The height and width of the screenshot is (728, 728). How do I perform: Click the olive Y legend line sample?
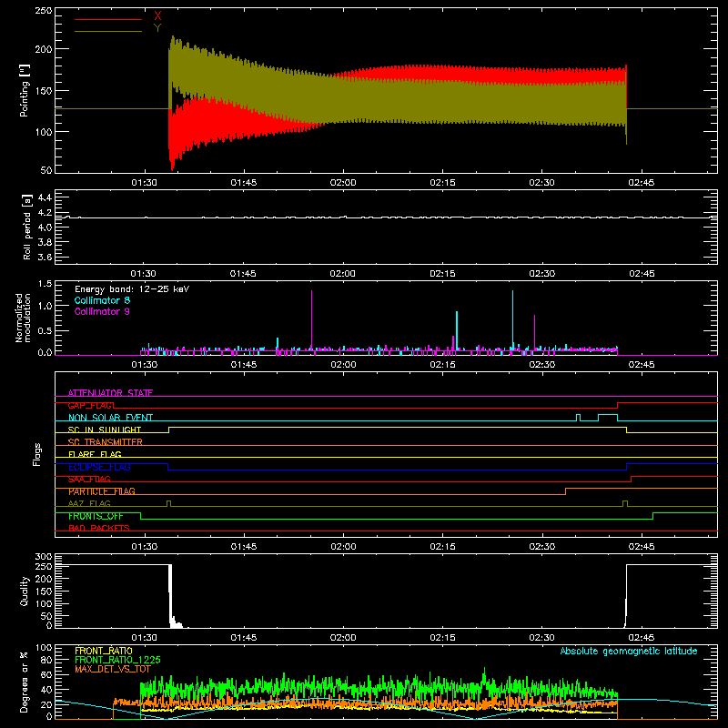(x=108, y=32)
